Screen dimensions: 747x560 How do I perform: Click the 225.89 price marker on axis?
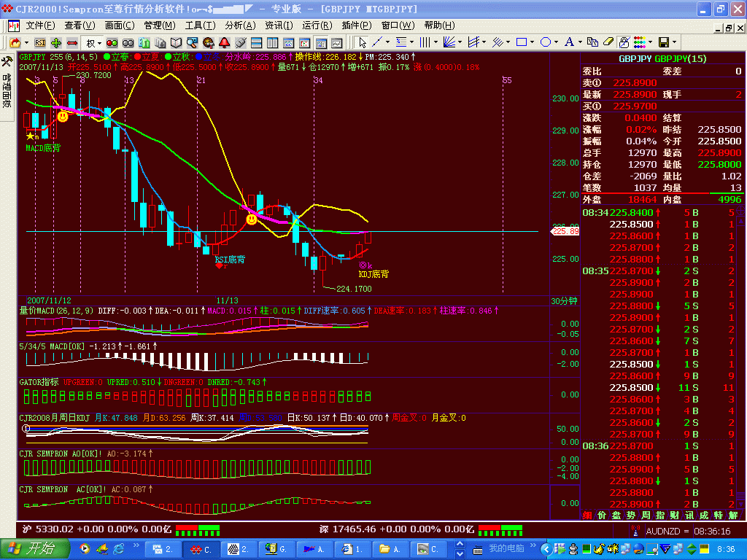tap(565, 231)
